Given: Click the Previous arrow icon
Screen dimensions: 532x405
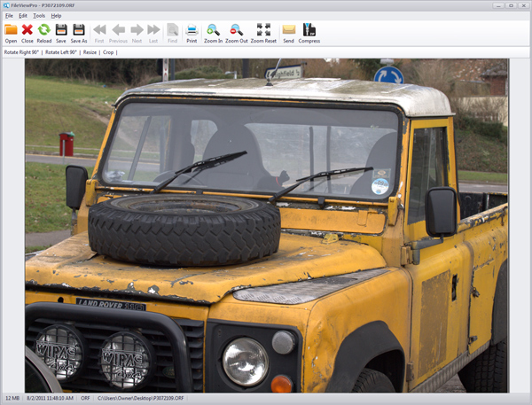Looking at the screenshot, I should point(119,30).
